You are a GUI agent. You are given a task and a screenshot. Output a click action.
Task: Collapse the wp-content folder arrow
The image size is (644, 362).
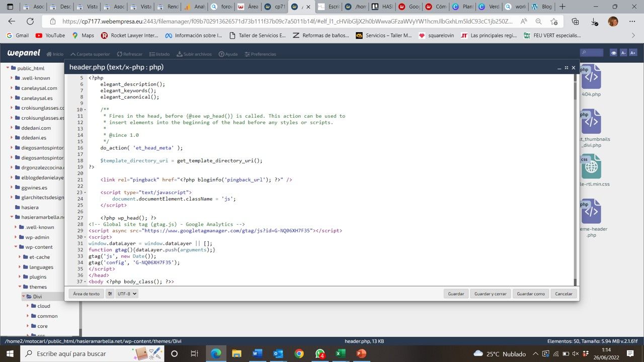click(16, 247)
